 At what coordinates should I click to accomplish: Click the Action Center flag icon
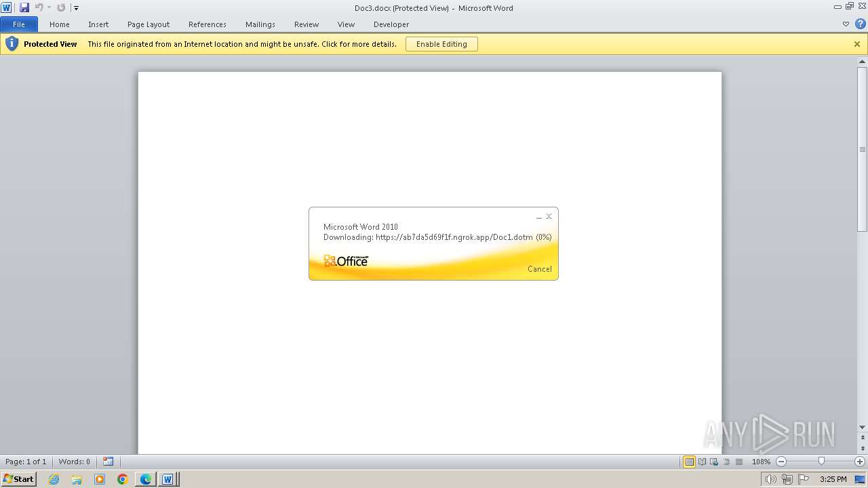[804, 479]
